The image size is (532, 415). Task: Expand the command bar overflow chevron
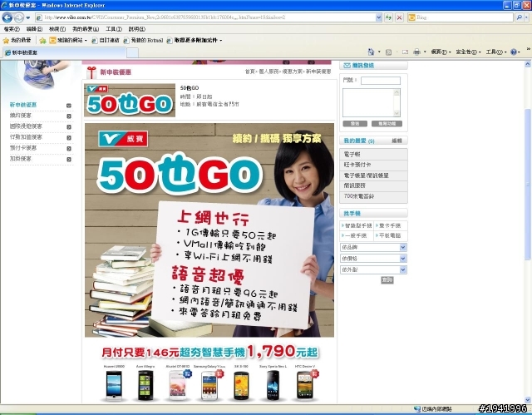click(x=529, y=50)
